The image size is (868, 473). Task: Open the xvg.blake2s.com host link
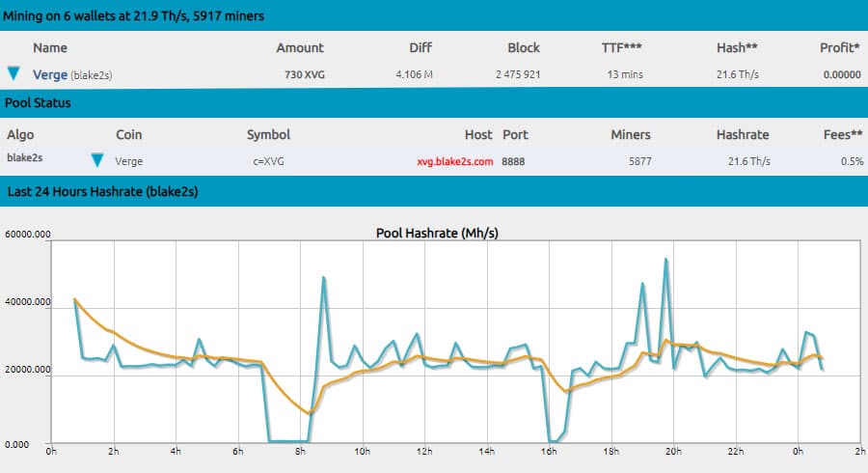coord(455,161)
